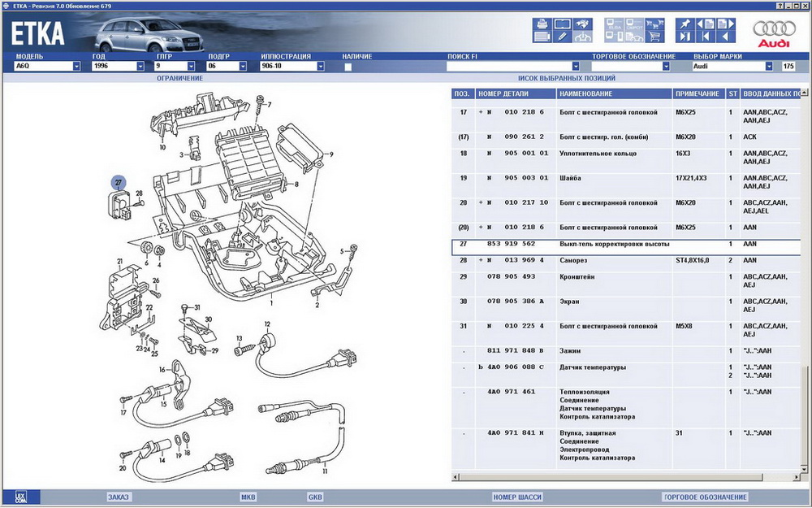The height and width of the screenshot is (508, 812).
Task: Click the vertical scrollbar of parts list
Action: (x=804, y=283)
